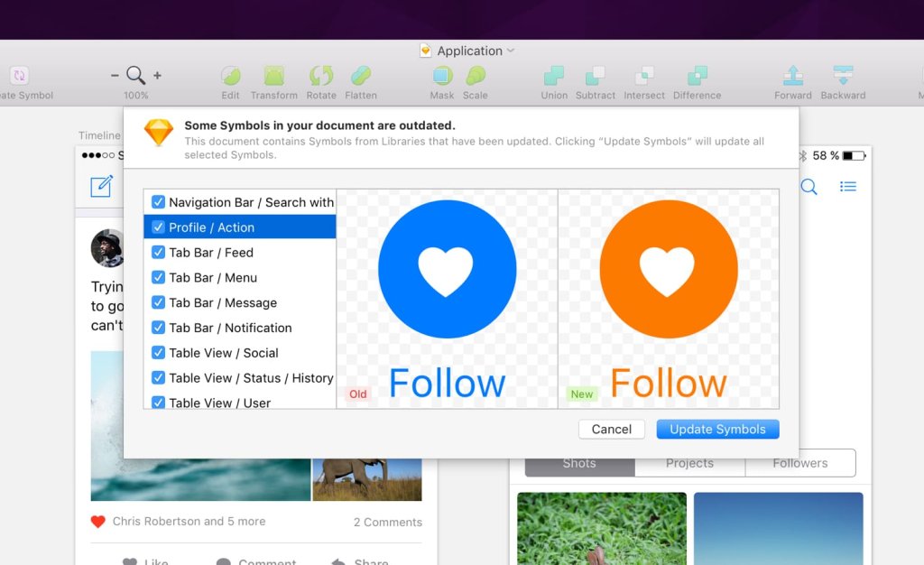Move layer Forward using toolbar icon
Viewport: 924px width, 565px height.
[x=793, y=76]
